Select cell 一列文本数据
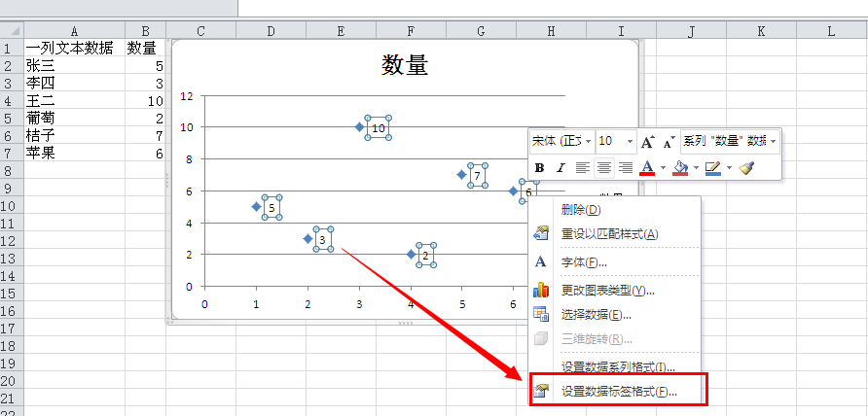Screen dimensions: 868x416 pos(74,49)
